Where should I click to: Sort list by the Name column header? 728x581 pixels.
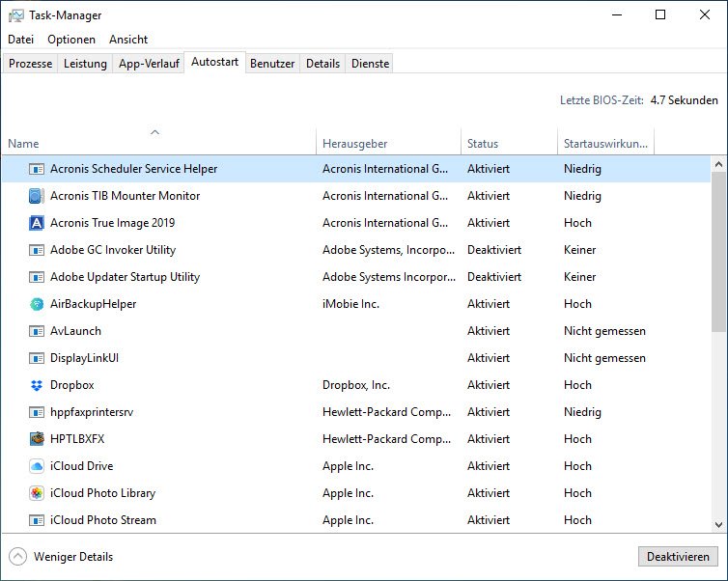[x=24, y=144]
